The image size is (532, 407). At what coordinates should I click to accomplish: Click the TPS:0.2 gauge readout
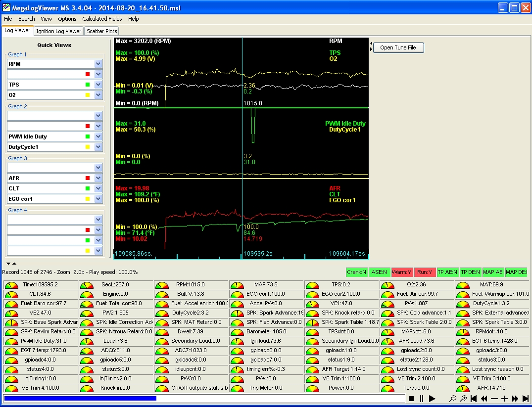tap(340, 284)
